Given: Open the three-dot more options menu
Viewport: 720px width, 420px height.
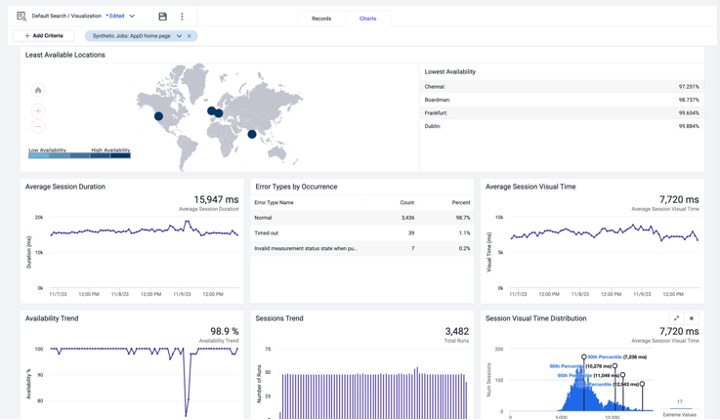Looking at the screenshot, I should pyautogui.click(x=182, y=17).
